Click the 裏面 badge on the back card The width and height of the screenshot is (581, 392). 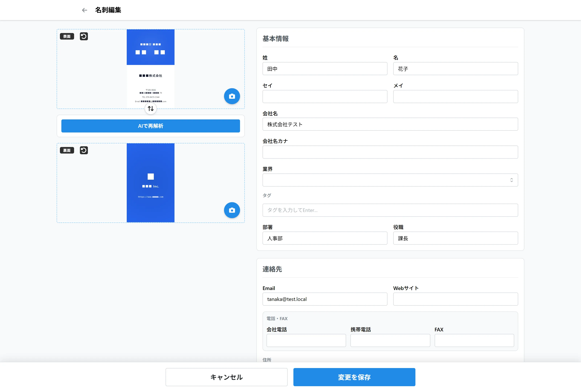point(67,150)
